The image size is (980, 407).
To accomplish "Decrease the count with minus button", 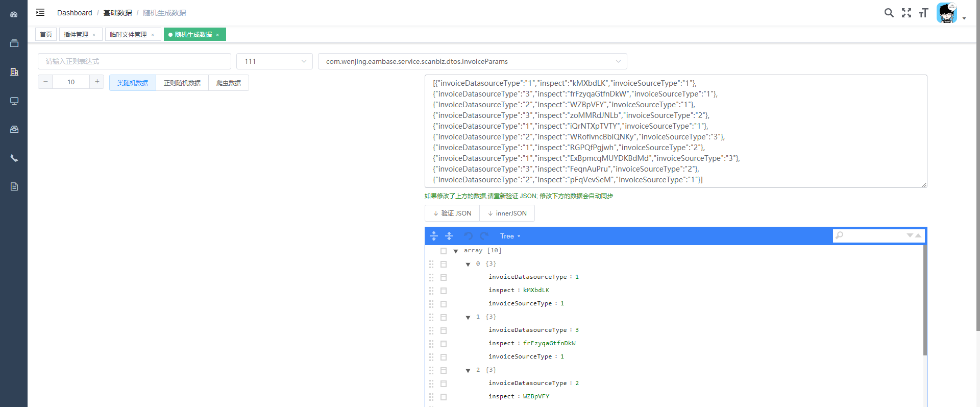I will pos(45,82).
